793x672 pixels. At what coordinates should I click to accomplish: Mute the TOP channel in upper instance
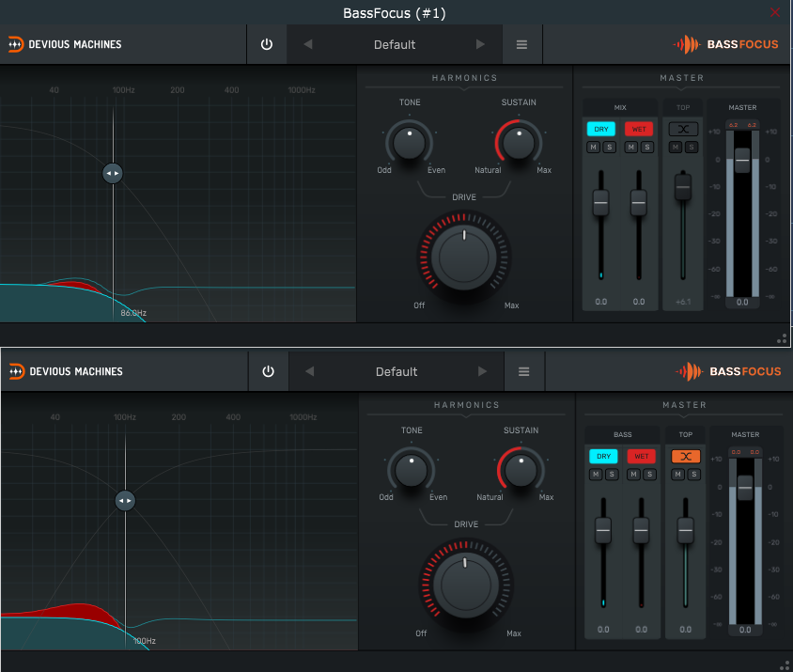tap(676, 148)
